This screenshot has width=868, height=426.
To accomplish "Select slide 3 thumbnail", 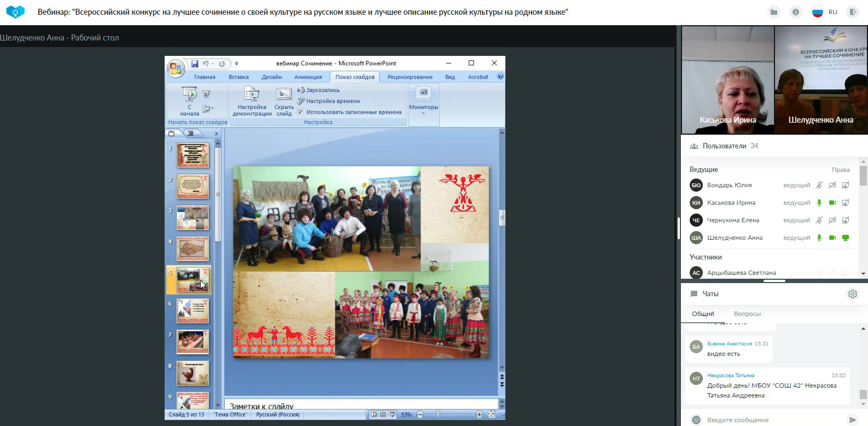I will (193, 217).
